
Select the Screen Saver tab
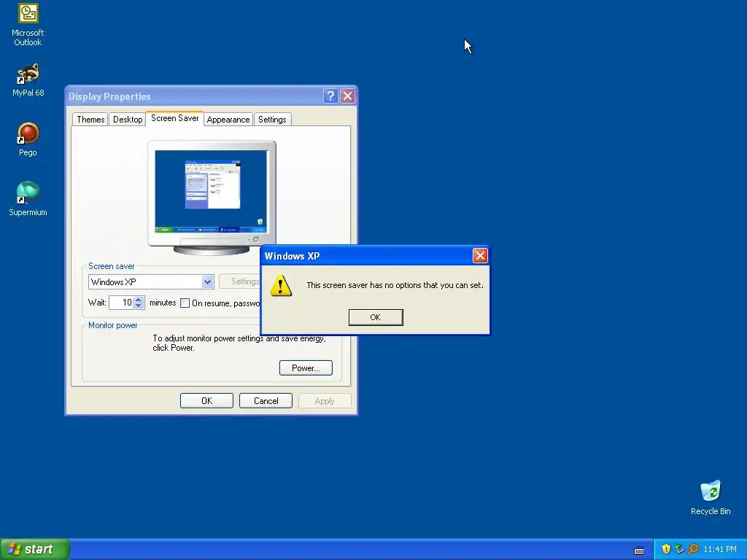(175, 118)
